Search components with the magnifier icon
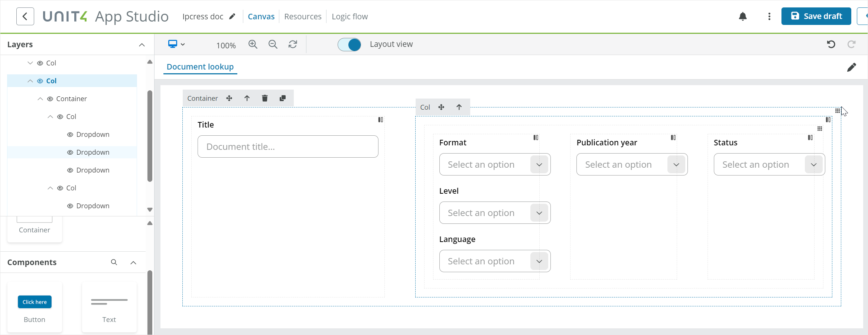 [x=114, y=262]
